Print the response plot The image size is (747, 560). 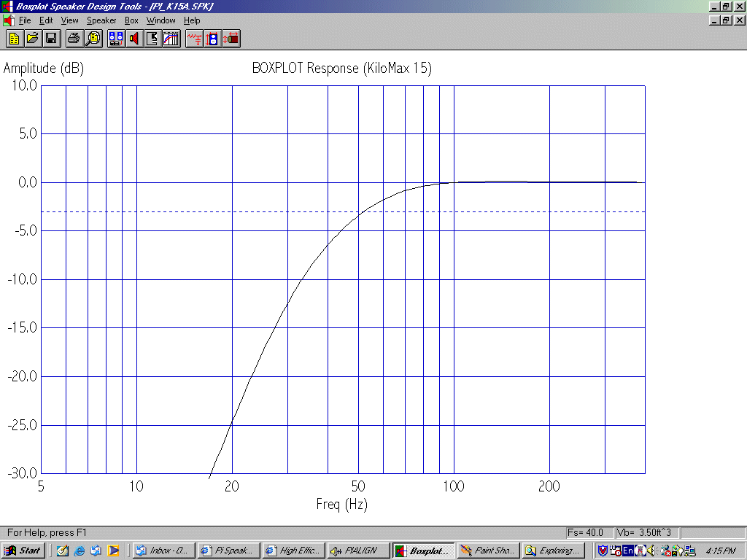pos(74,39)
